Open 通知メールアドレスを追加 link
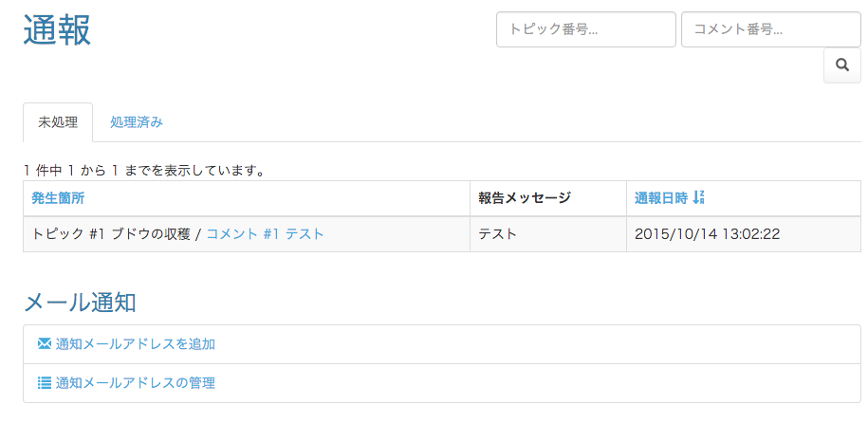This screenshot has width=868, height=442. 135,344
